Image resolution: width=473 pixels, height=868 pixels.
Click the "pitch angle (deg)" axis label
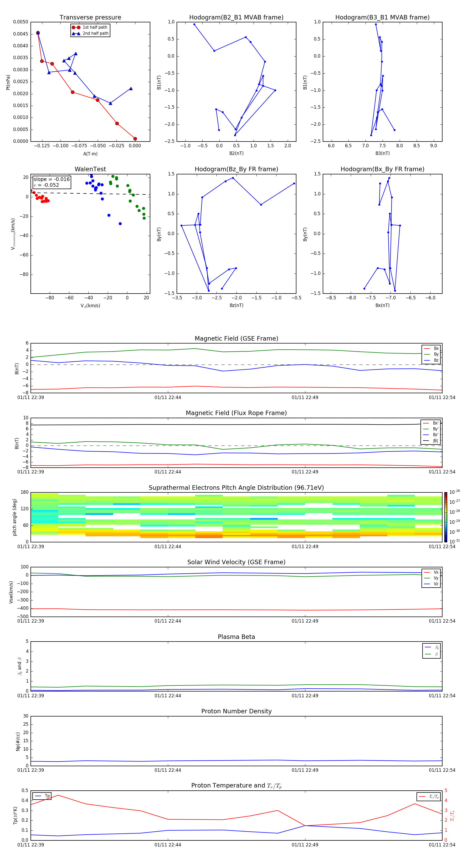click(x=14, y=517)
